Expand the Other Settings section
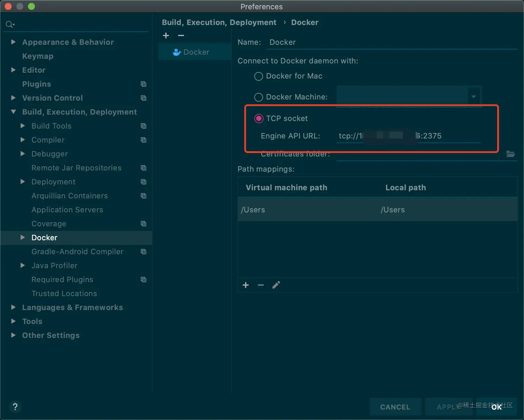The height and width of the screenshot is (420, 524). 13,335
